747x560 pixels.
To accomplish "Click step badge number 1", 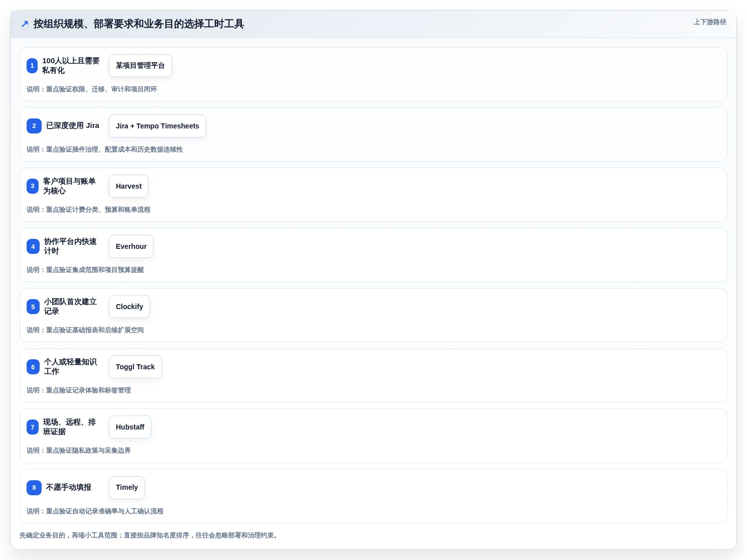I will [x=32, y=66].
